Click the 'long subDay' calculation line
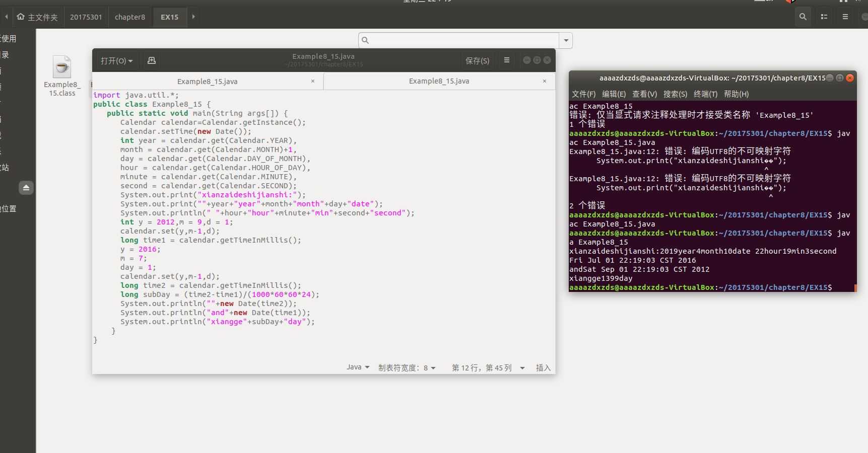 [220, 294]
